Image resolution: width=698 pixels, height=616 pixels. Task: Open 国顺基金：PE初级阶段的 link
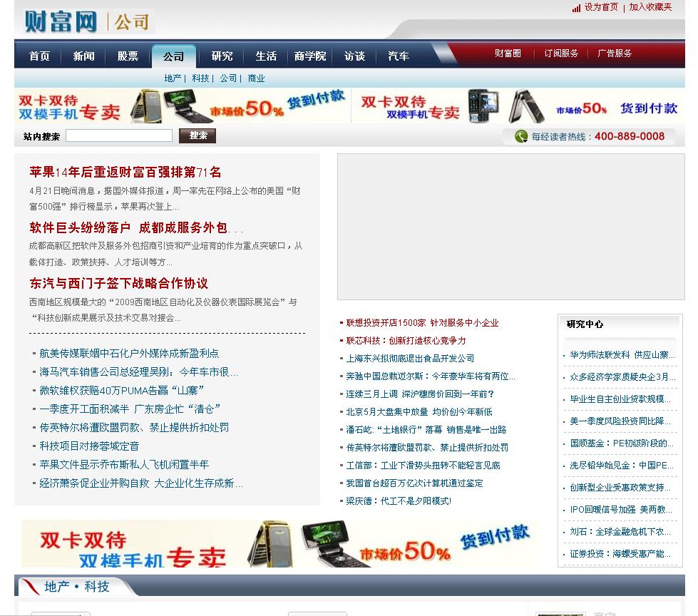[x=622, y=443]
